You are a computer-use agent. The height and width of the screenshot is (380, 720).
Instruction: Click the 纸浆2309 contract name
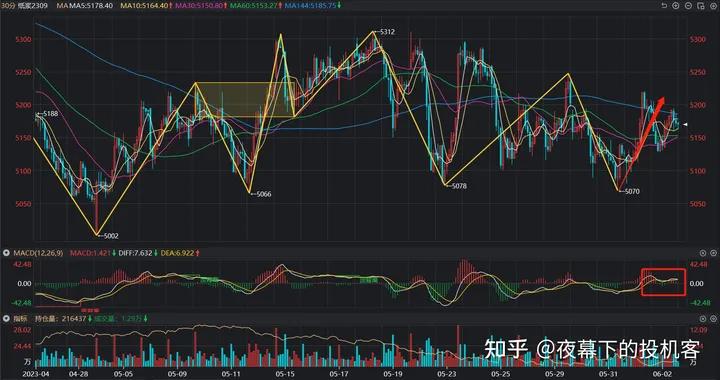click(34, 6)
